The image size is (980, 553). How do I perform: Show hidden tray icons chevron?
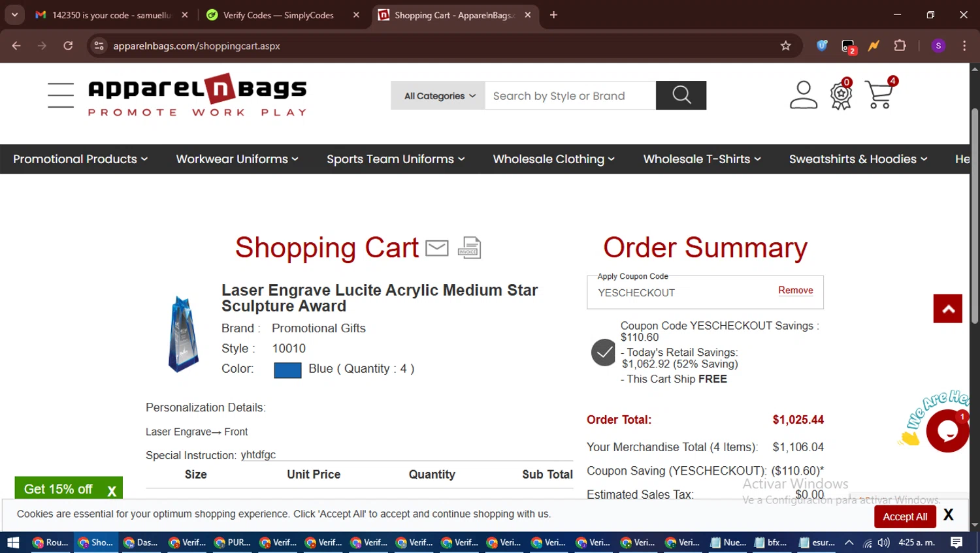[849, 543]
